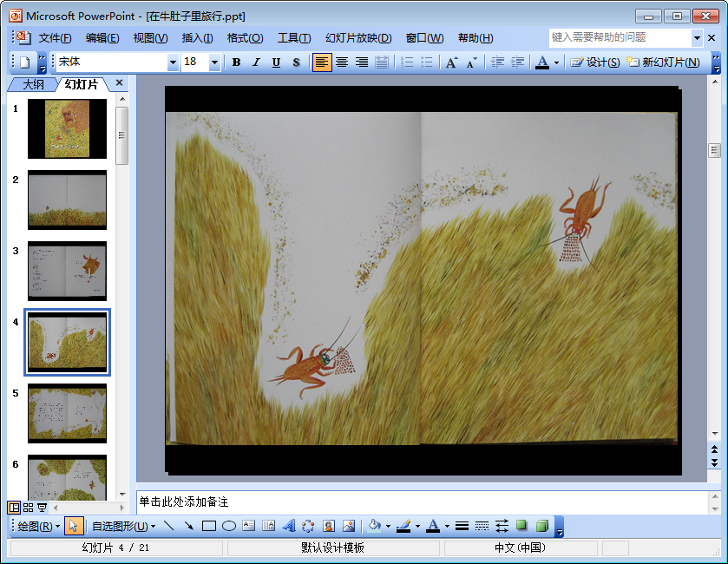
Task: Open the 插入 (Insert) menu
Action: [x=197, y=38]
